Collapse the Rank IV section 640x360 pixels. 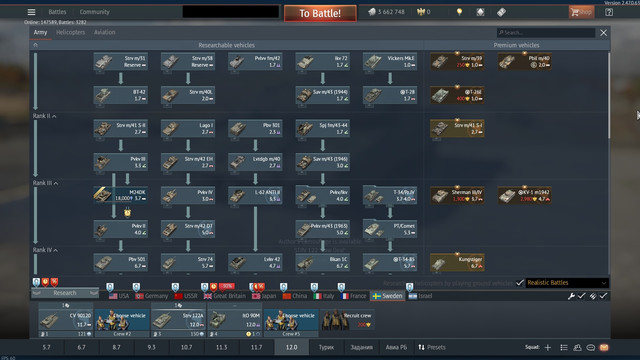click(45, 250)
